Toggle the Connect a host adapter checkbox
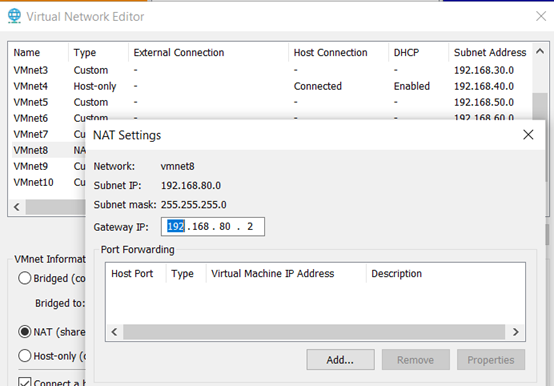 [24, 382]
